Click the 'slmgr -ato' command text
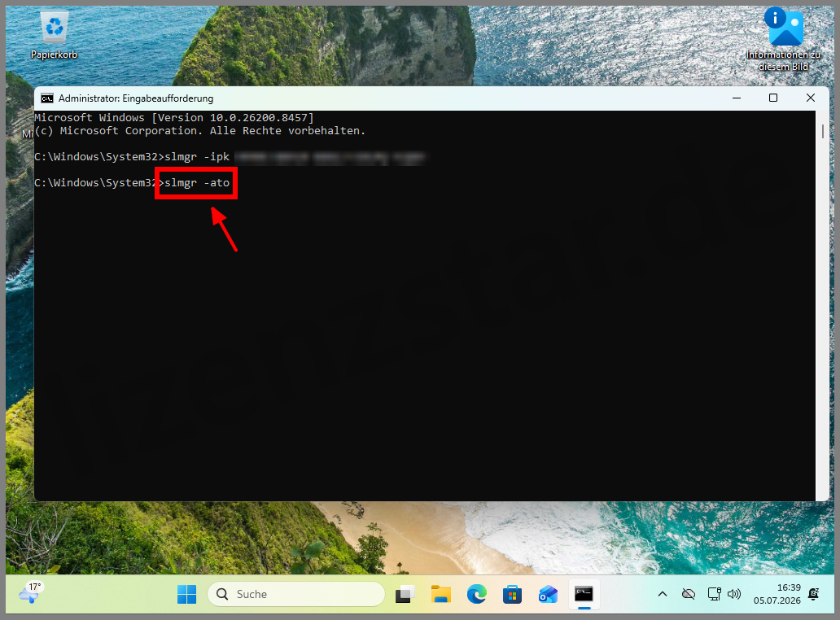Viewport: 840px width, 620px height. pyautogui.click(x=197, y=182)
